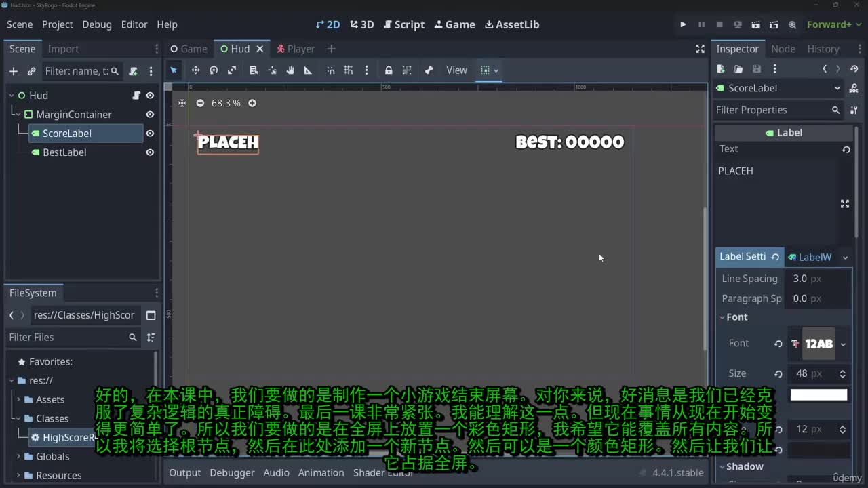The width and height of the screenshot is (868, 488).
Task: Expand the Assets folder
Action: [x=18, y=400]
